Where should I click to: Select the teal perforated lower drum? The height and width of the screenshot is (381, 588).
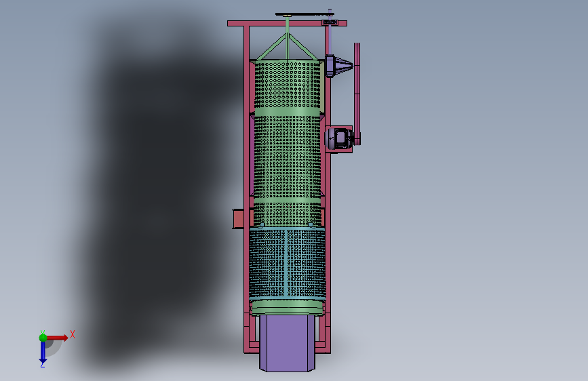tap(288, 262)
